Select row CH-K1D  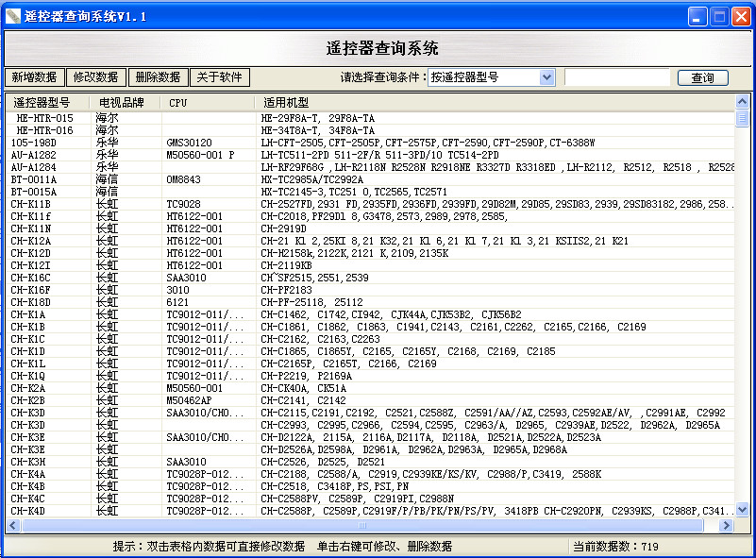pyautogui.click(x=370, y=351)
